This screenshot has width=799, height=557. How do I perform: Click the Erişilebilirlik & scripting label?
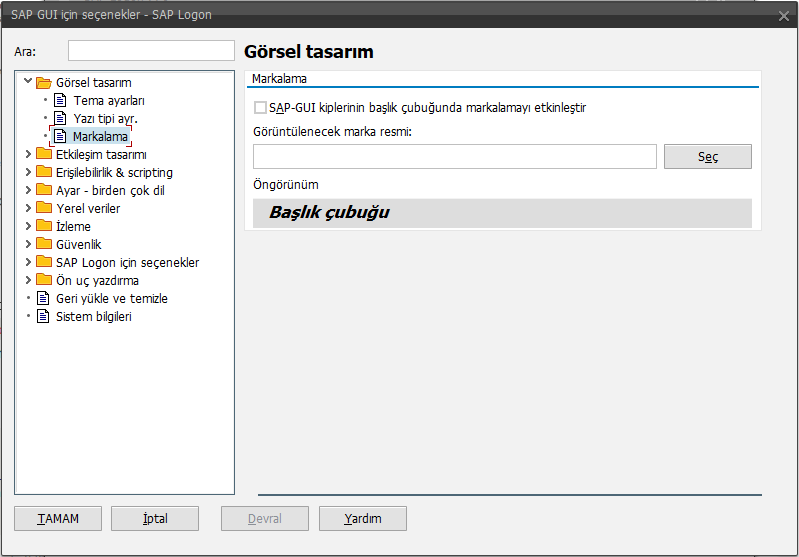point(114,173)
